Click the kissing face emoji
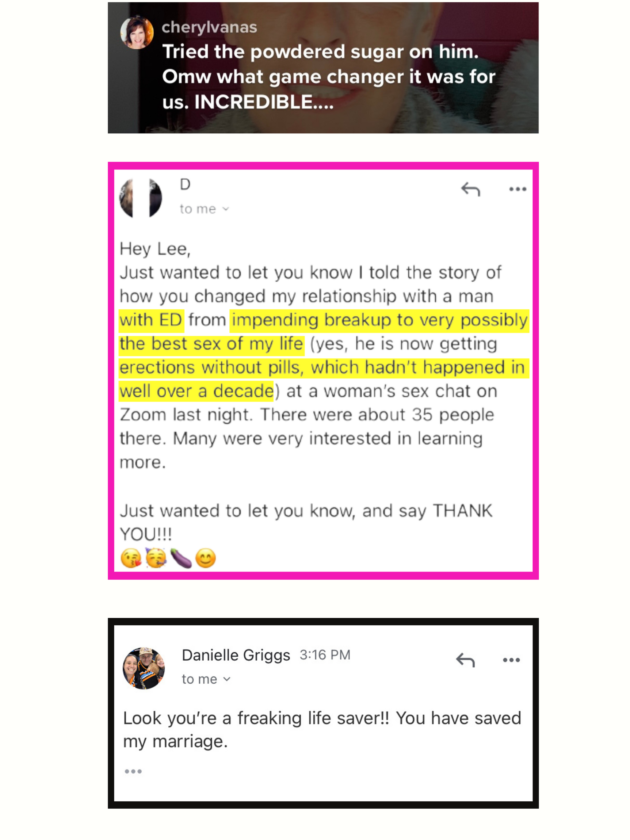 point(131,558)
